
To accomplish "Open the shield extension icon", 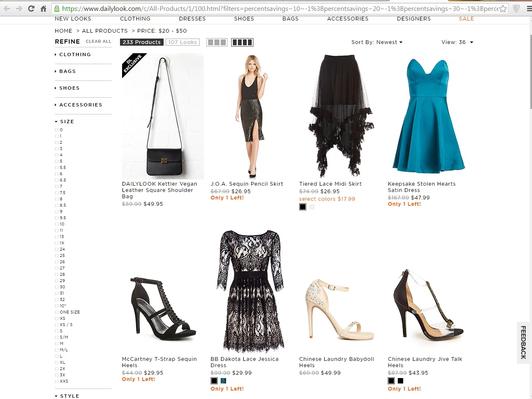I will [x=516, y=8].
